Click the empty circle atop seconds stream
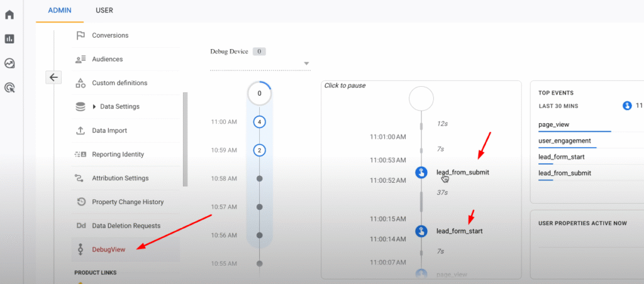Image resolution: width=644 pixels, height=284 pixels. (x=421, y=99)
